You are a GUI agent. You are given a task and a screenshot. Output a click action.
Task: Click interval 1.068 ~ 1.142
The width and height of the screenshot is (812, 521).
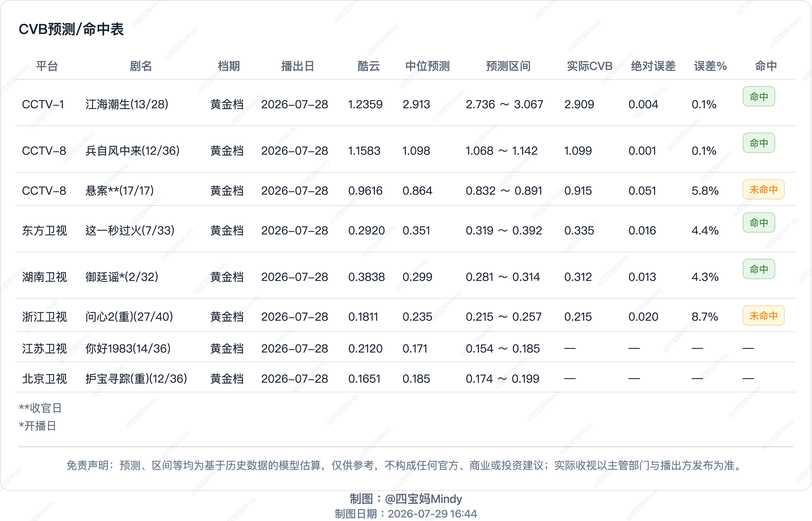[501, 151]
